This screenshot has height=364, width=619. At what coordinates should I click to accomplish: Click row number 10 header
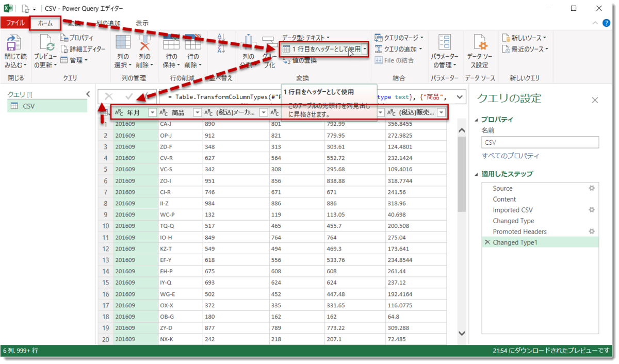(x=105, y=226)
